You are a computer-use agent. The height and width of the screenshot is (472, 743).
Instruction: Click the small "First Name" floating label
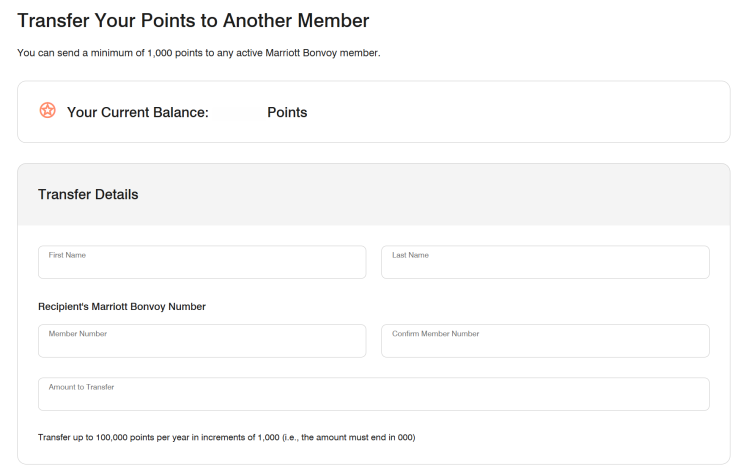click(67, 255)
